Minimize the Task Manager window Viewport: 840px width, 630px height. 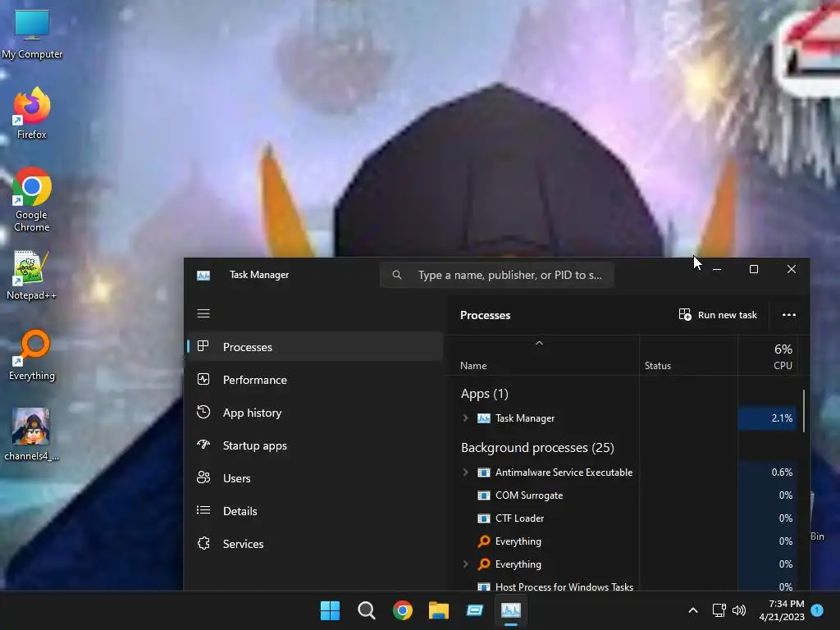pyautogui.click(x=717, y=269)
